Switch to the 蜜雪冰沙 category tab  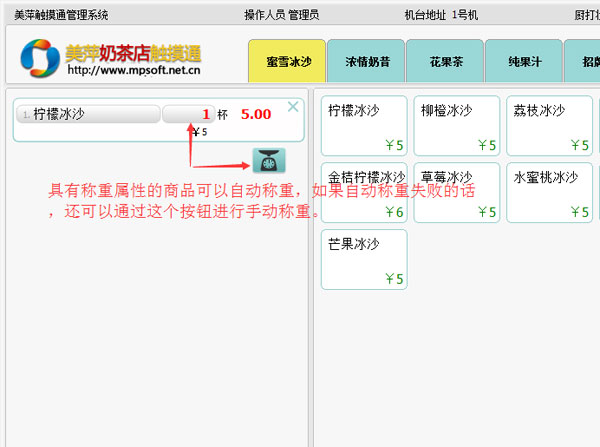tap(288, 61)
